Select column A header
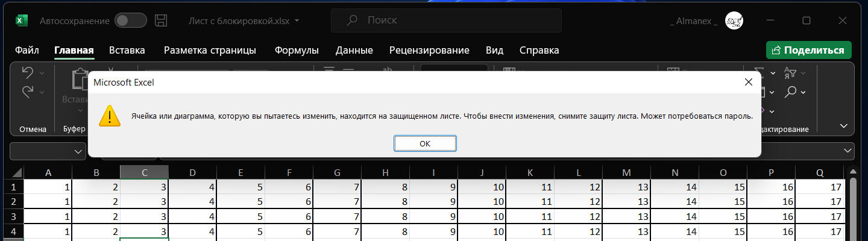 click(x=48, y=173)
